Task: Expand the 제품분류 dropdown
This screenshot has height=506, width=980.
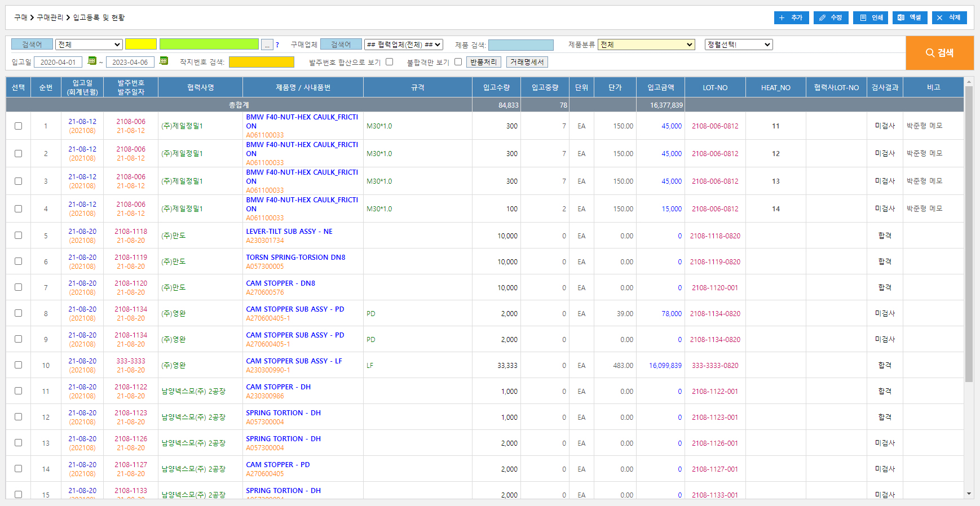Action: click(x=646, y=45)
